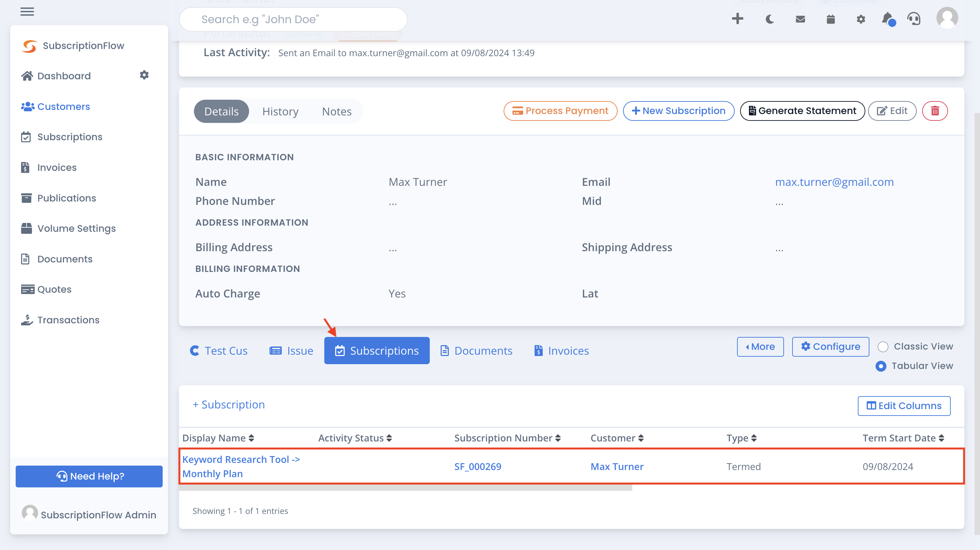This screenshot has height=550, width=980.
Task: Go to Subscriptions in sidebar
Action: [x=62, y=137]
